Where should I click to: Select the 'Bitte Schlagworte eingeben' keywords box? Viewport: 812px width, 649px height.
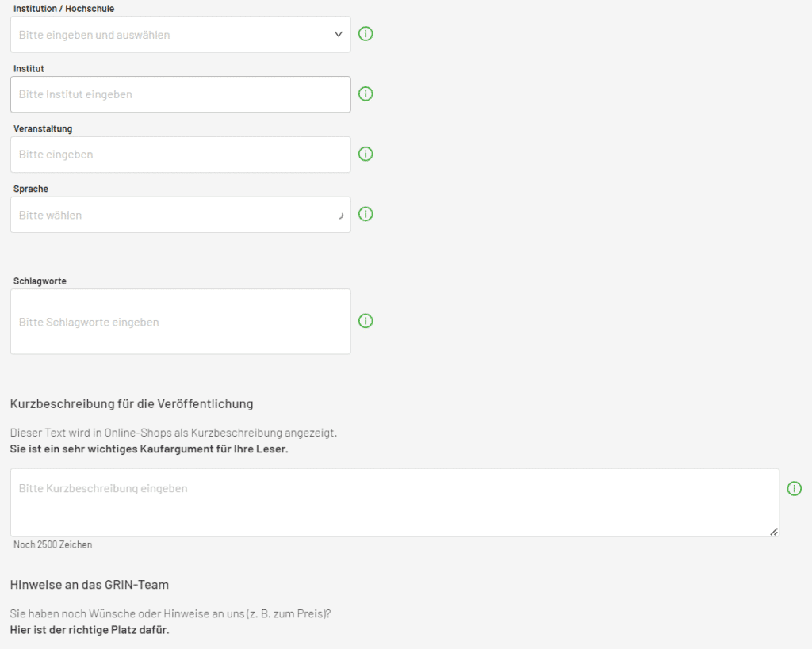tap(180, 322)
